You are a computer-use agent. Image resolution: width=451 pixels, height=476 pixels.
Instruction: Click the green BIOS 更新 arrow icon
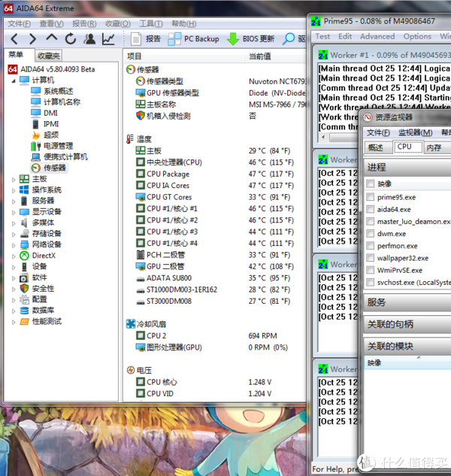pos(234,38)
